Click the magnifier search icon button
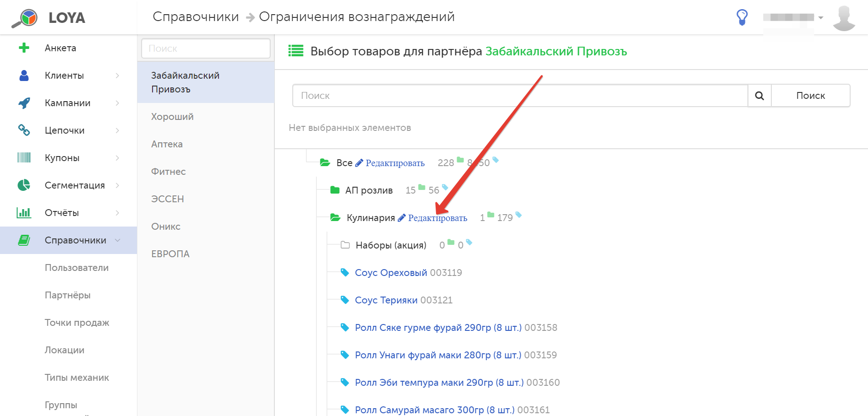Screen dimensions: 868x416 coord(759,96)
